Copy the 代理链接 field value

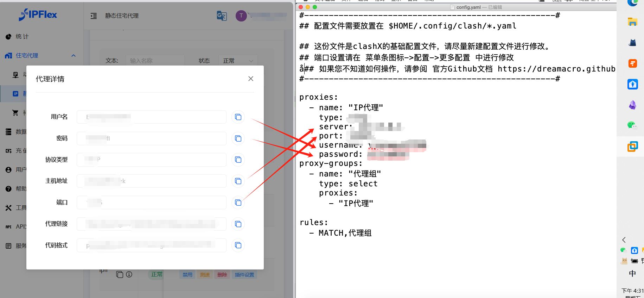238,224
